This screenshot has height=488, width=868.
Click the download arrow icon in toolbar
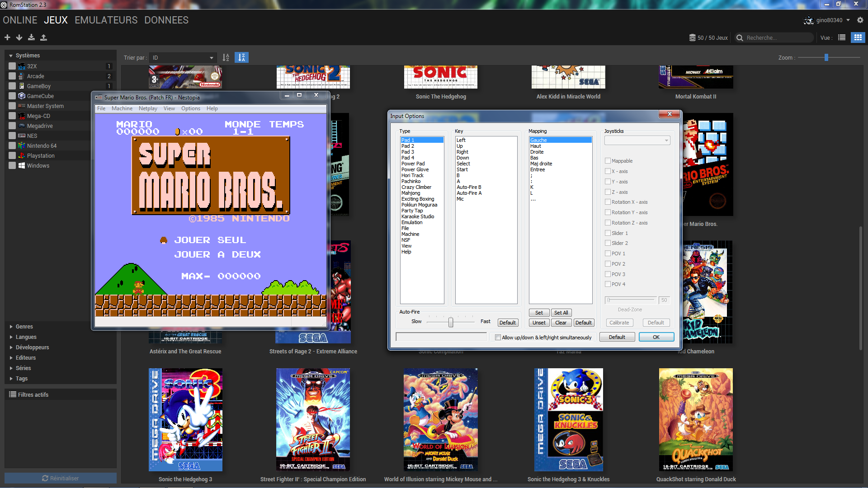[x=19, y=38]
